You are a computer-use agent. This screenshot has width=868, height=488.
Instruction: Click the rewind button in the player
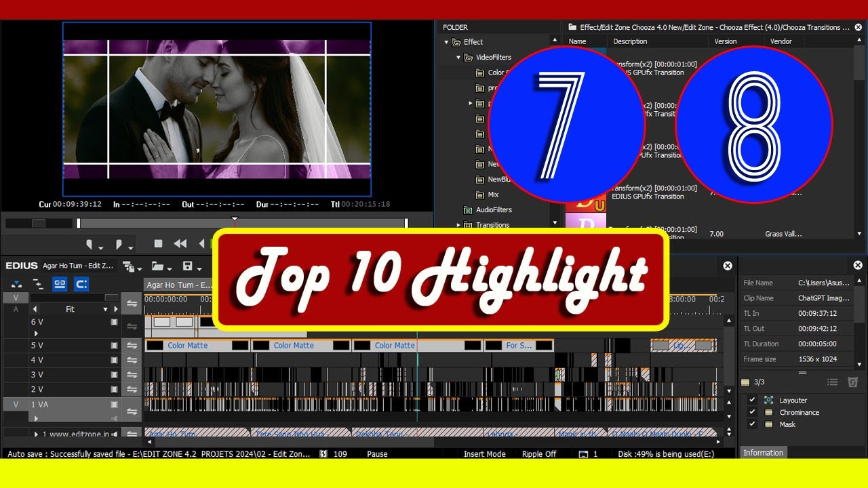(x=180, y=244)
